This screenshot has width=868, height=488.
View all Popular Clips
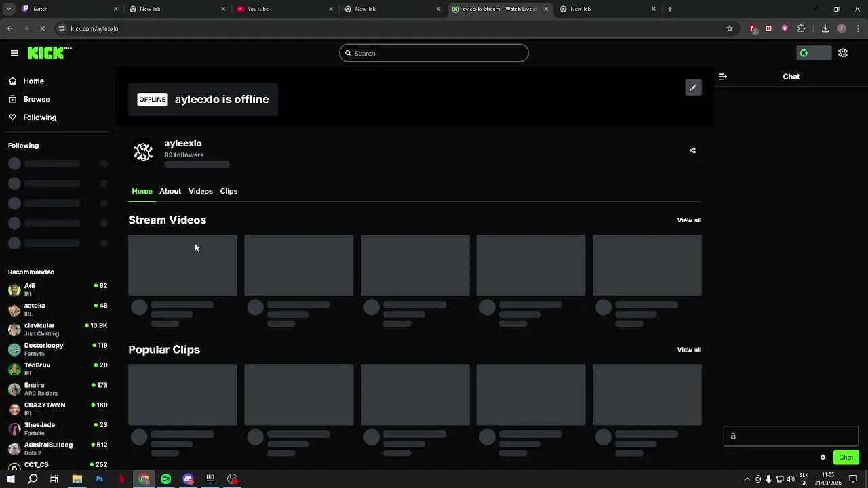pos(689,350)
